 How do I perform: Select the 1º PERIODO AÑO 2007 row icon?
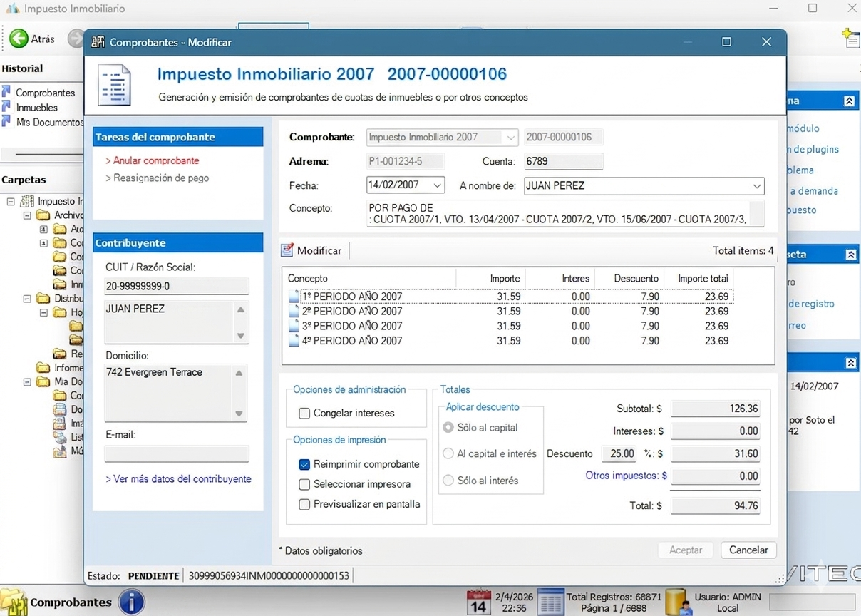[294, 297]
